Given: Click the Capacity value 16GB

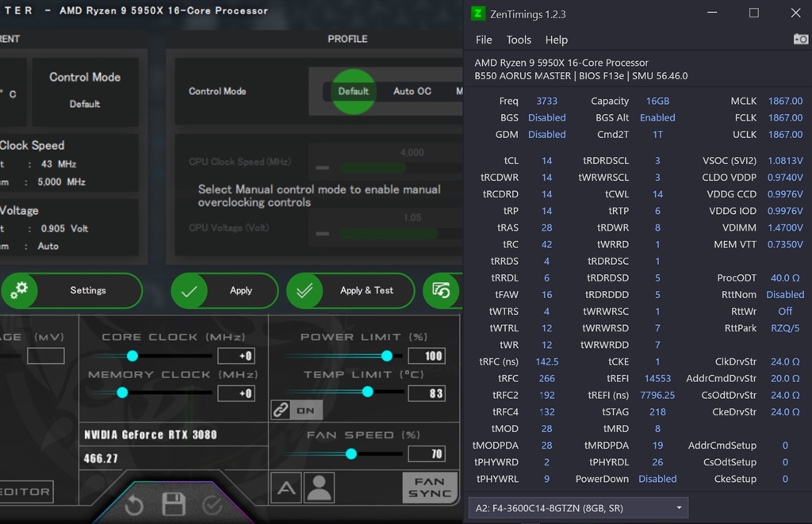Looking at the screenshot, I should click(657, 101).
